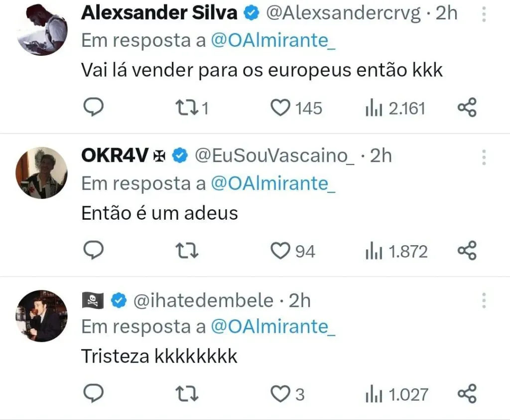Image resolution: width=510 pixels, height=420 pixels.
Task: Share Alexsander Silva's tweet
Action: coord(467,107)
